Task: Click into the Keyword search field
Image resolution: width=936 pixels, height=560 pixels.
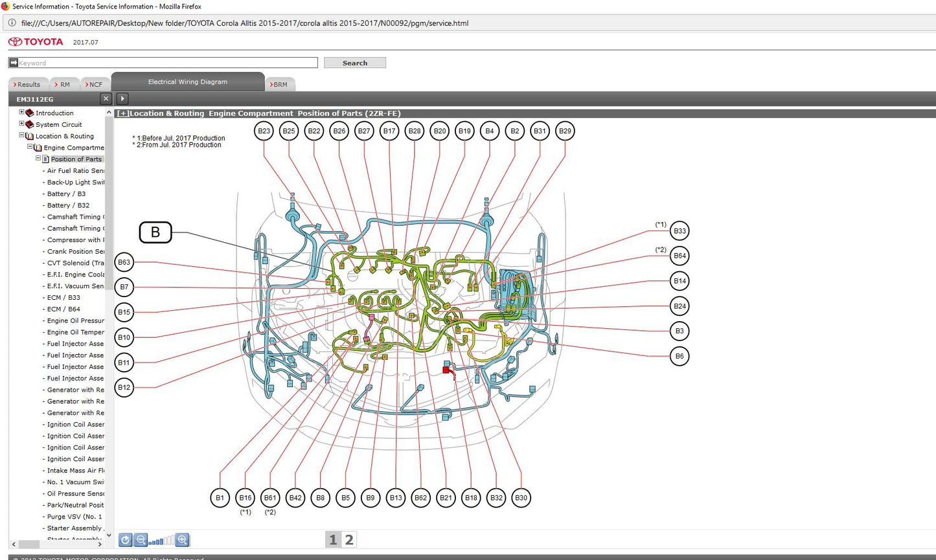Action: tap(167, 63)
